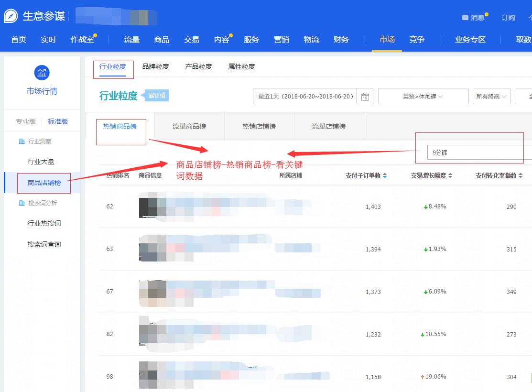Screen dimensions: 532x392
Task: Click the 市场行情 chart icon in sidebar
Action: pyautogui.click(x=42, y=73)
